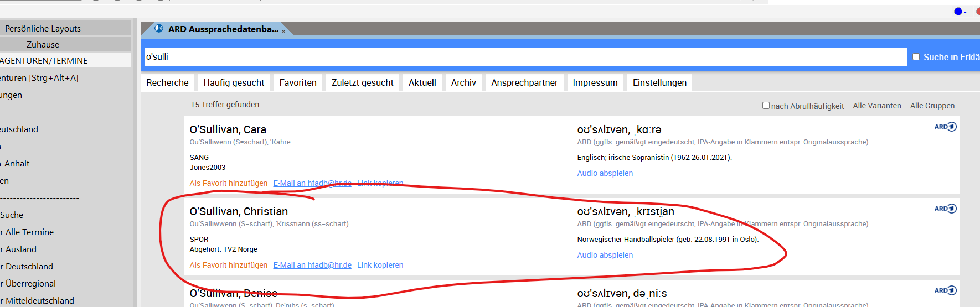
Task: Open the 'Häufig gesucht' tab
Action: pos(234,82)
